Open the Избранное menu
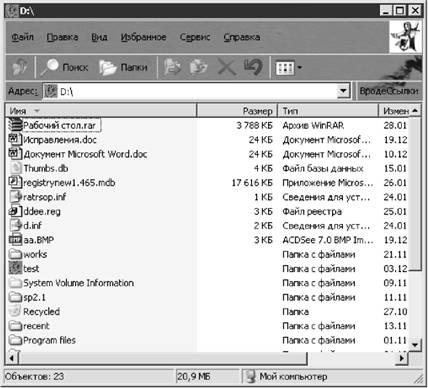428x388 pixels. click(x=143, y=37)
